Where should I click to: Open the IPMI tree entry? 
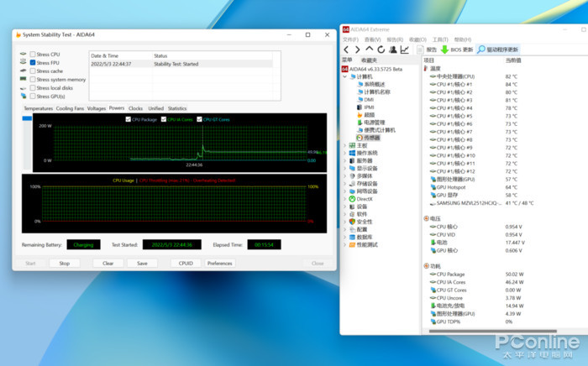[x=365, y=107]
